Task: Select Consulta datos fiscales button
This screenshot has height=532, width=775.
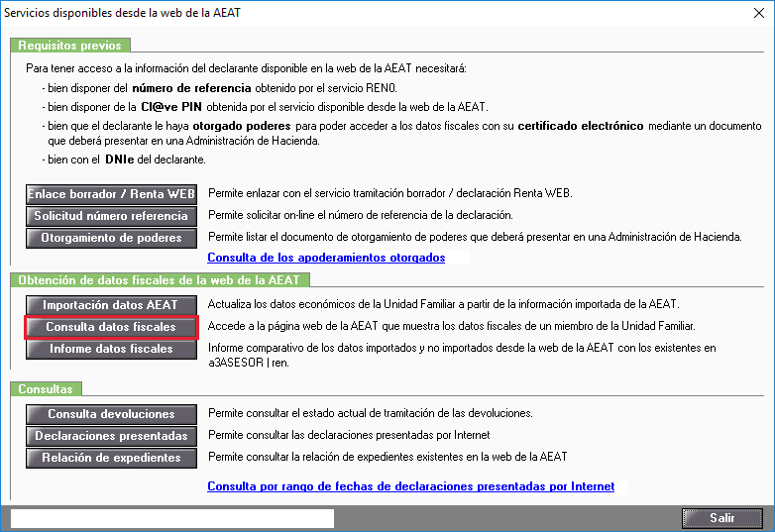Action: [x=111, y=327]
